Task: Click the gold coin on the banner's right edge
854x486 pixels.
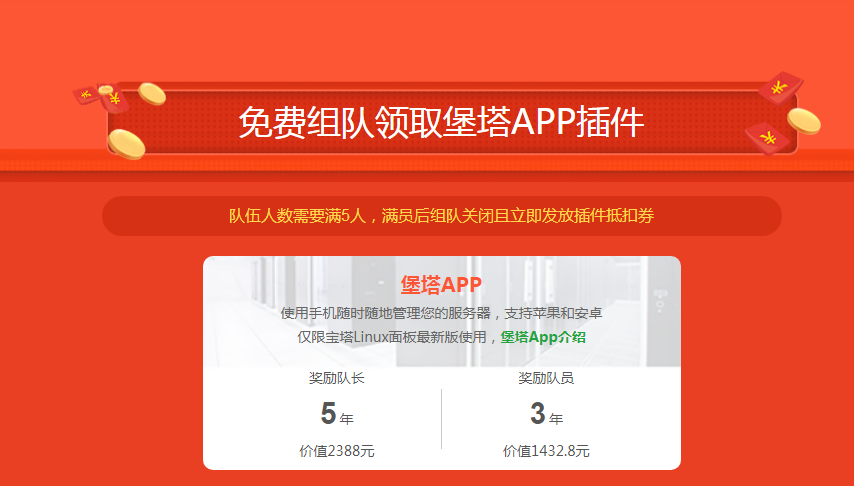Action: [803, 121]
